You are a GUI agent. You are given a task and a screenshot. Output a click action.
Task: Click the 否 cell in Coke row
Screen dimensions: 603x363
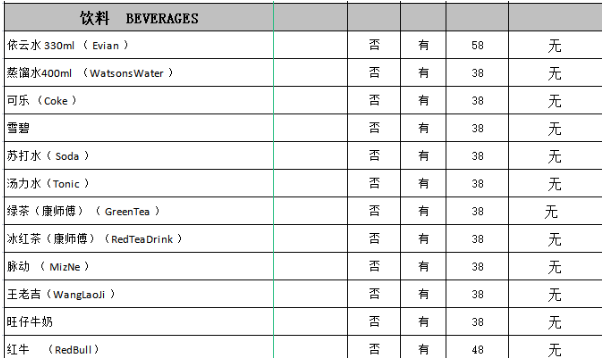pos(374,100)
